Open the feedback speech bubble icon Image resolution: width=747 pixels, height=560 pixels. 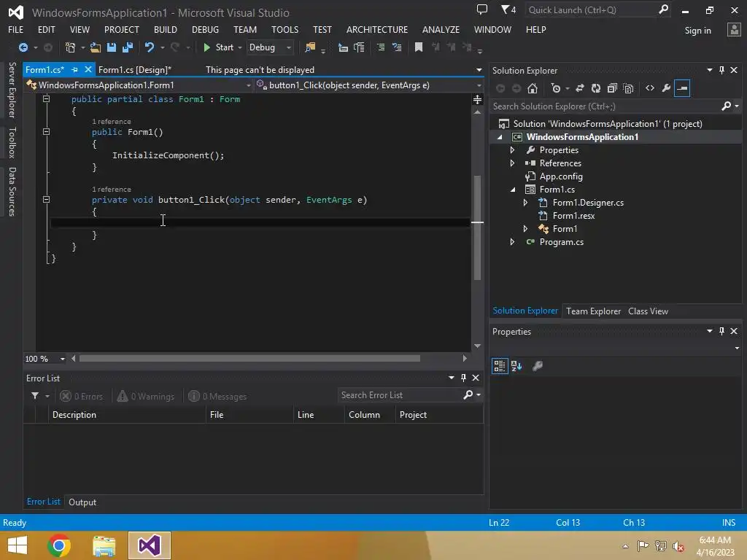click(x=482, y=9)
